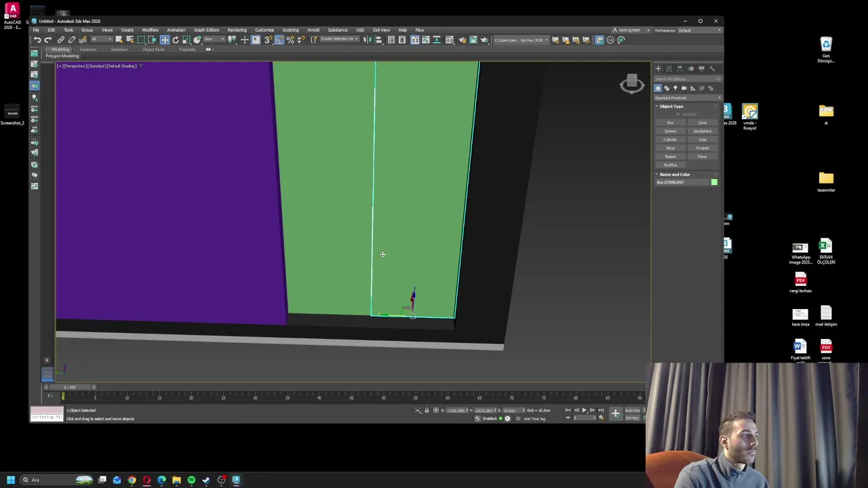This screenshot has height=488, width=868.
Task: Activate the Bind to Space Warp tool
Action: pos(83,39)
